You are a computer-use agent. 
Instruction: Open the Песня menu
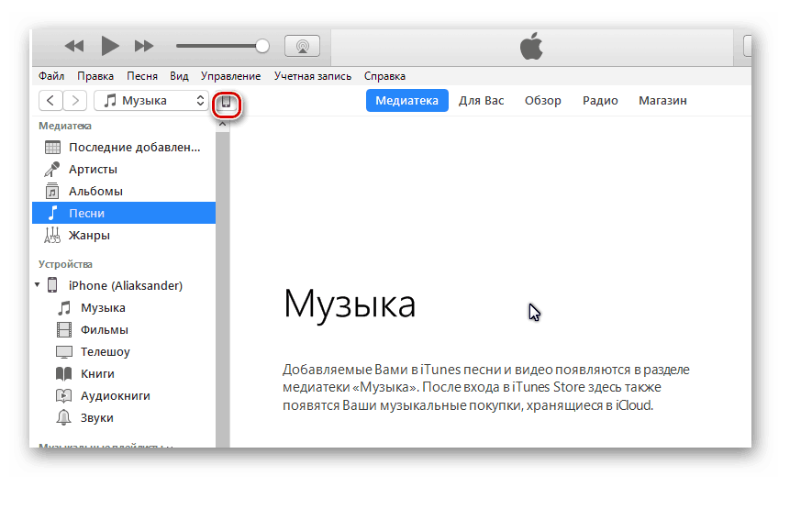point(142,76)
